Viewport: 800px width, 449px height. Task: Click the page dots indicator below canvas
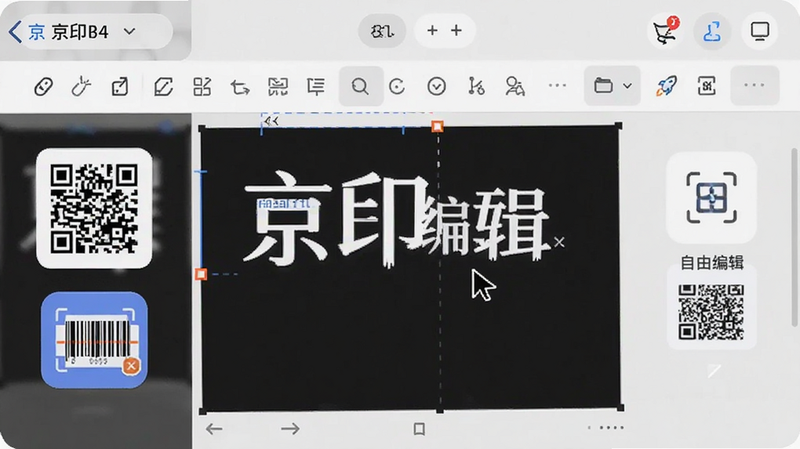pyautogui.click(x=606, y=428)
